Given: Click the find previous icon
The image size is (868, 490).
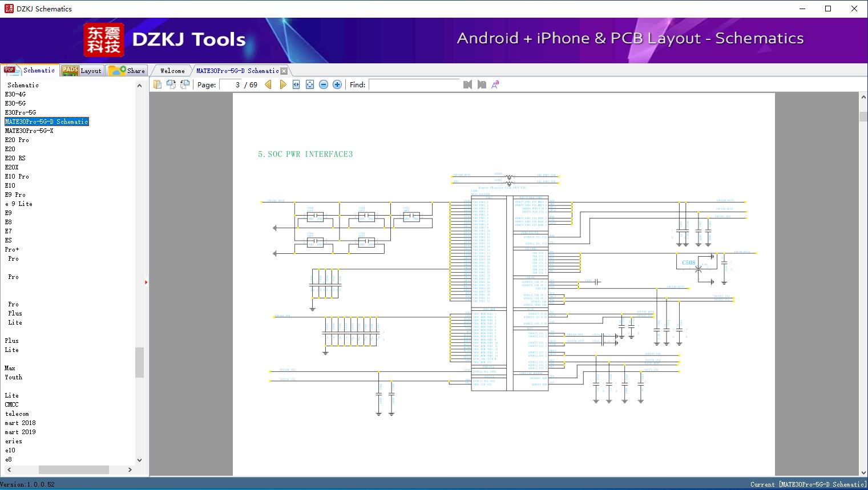Looking at the screenshot, I should click(467, 84).
